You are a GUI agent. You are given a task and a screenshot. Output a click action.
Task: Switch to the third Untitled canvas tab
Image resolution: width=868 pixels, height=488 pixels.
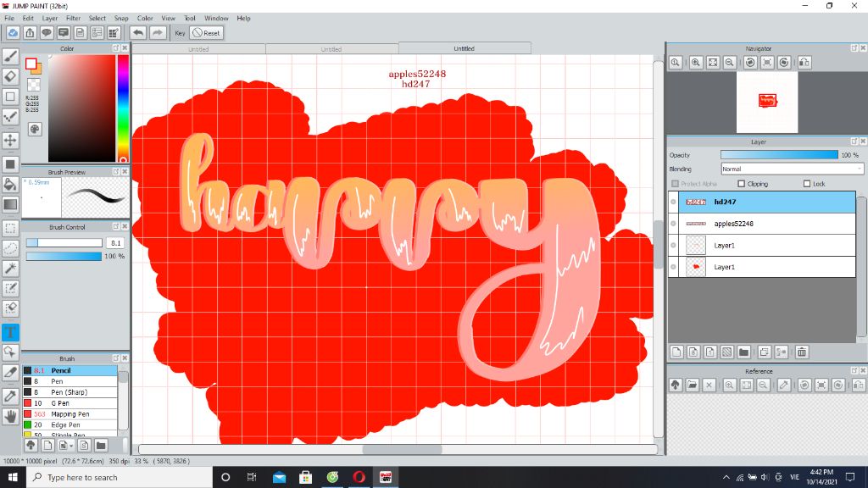(465, 48)
